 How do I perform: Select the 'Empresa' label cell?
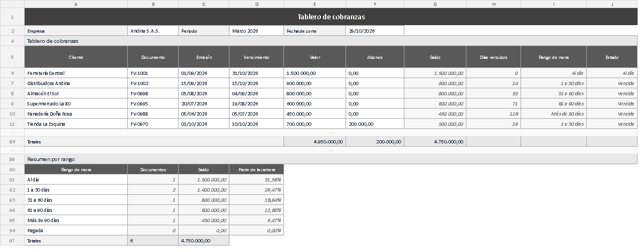(x=76, y=31)
